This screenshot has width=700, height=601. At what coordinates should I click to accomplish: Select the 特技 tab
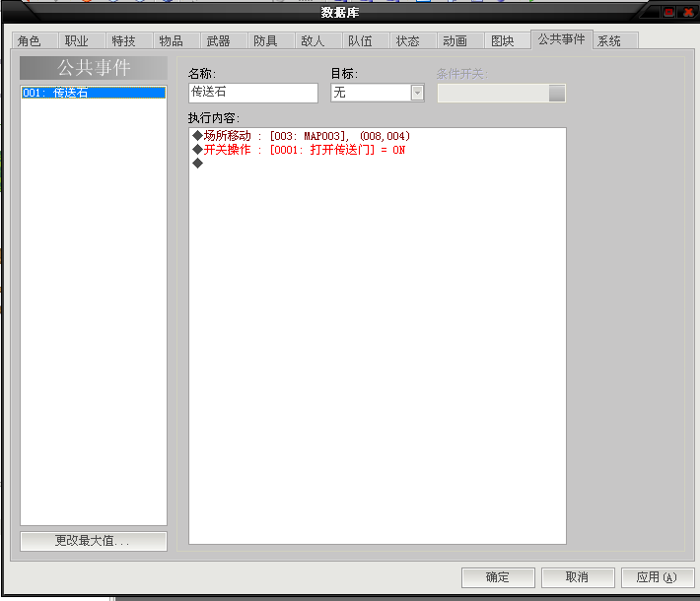point(129,41)
